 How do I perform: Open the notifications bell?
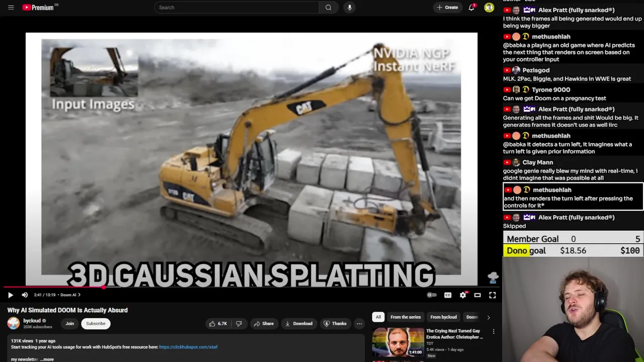click(471, 8)
